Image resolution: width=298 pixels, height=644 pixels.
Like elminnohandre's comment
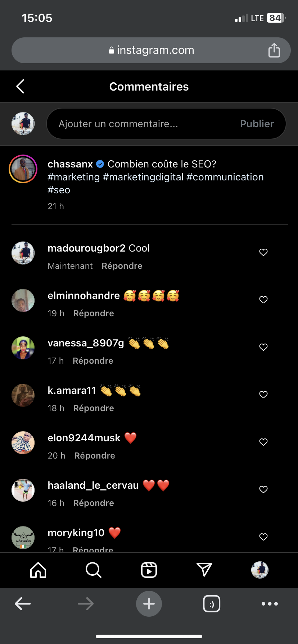click(263, 300)
